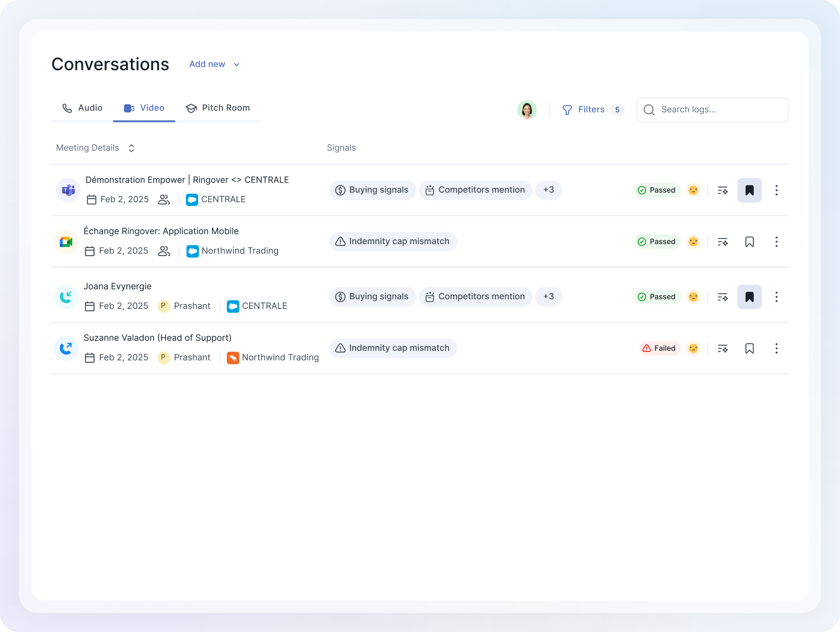Click sentiment emoji in Joana Evynergie row
Image resolution: width=840 pixels, height=632 pixels.
[693, 297]
